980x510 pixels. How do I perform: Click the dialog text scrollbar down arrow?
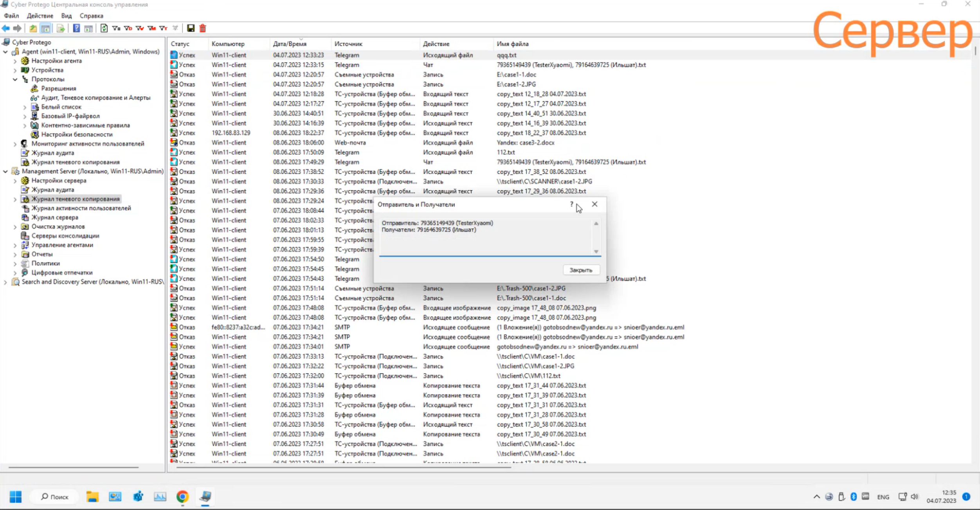[x=596, y=251]
